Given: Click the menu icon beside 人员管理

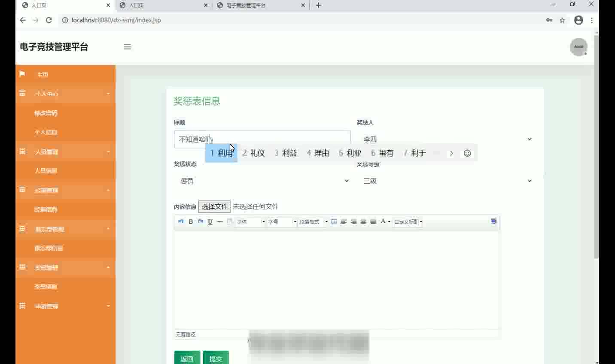Looking at the screenshot, I should pyautogui.click(x=22, y=151).
